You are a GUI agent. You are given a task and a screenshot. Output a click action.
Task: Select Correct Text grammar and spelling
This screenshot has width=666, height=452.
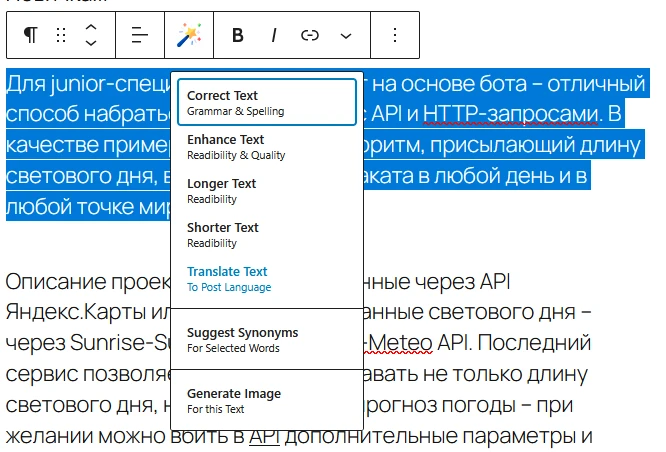267,102
